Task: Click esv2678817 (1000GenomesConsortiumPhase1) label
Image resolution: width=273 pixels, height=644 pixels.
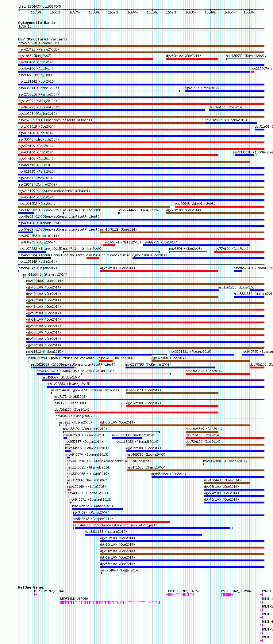Action: 55,120
